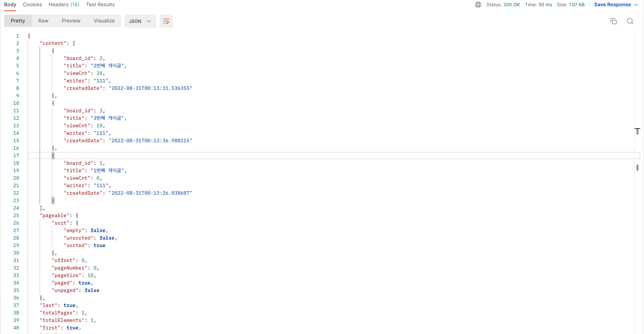
Task: Open the Headers (14) tab
Action: (64, 5)
